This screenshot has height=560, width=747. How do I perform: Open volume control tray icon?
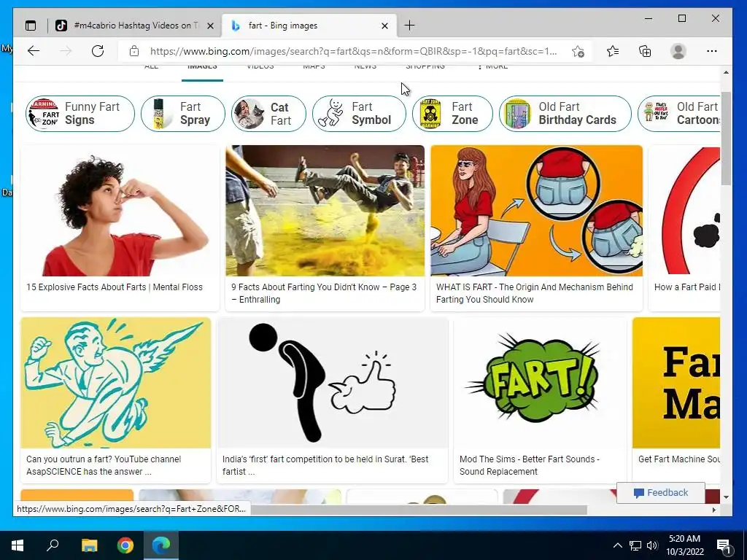click(x=652, y=545)
